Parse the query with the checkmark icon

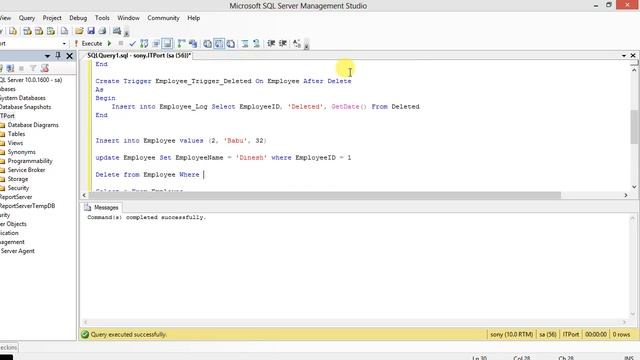point(132,43)
